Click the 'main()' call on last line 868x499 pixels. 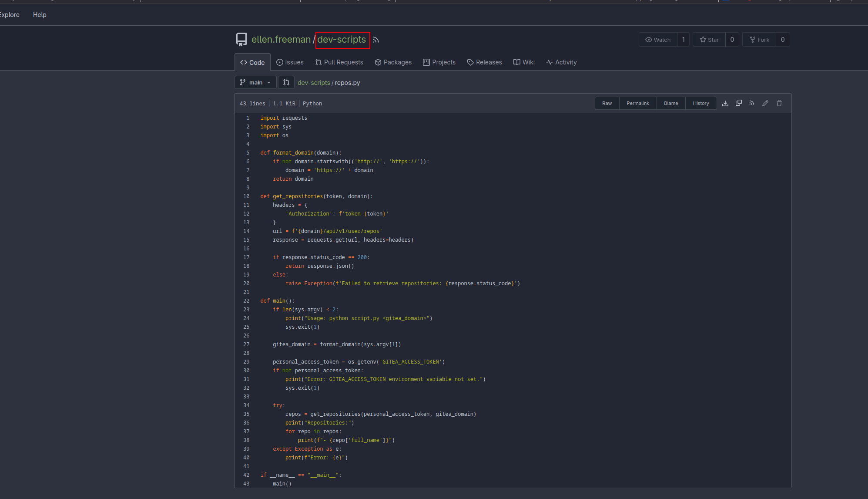coord(282,484)
